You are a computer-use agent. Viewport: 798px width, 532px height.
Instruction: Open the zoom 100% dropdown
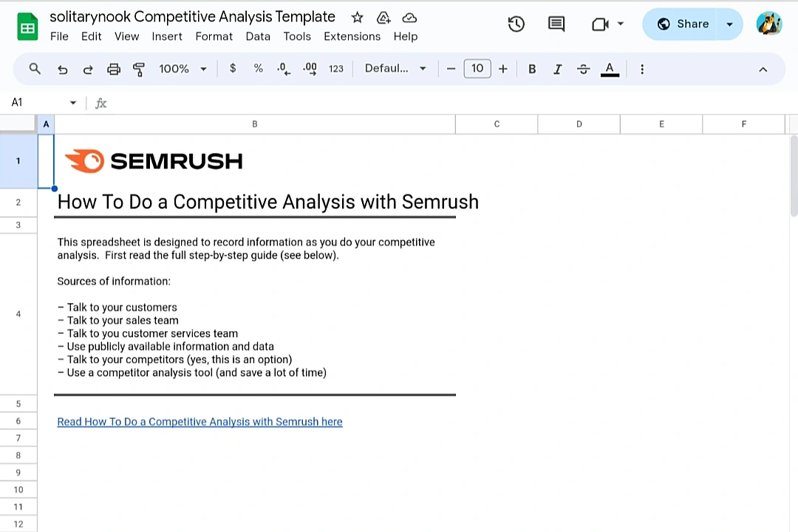click(183, 69)
